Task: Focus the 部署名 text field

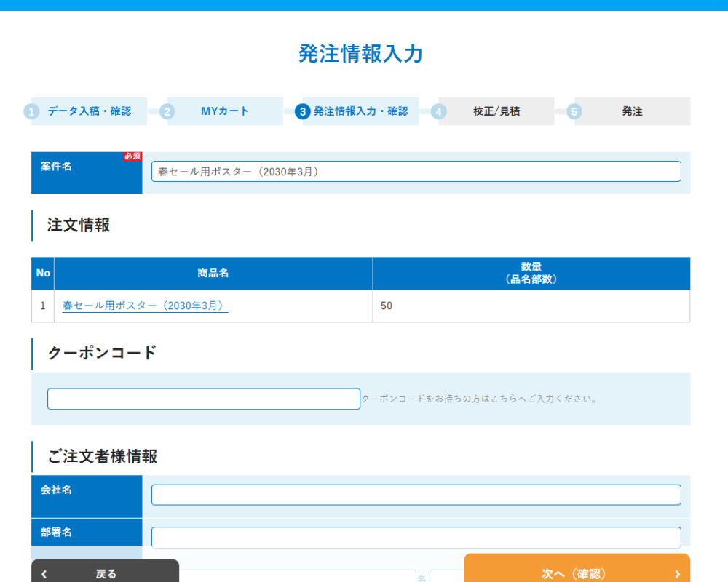Action: 416,536
